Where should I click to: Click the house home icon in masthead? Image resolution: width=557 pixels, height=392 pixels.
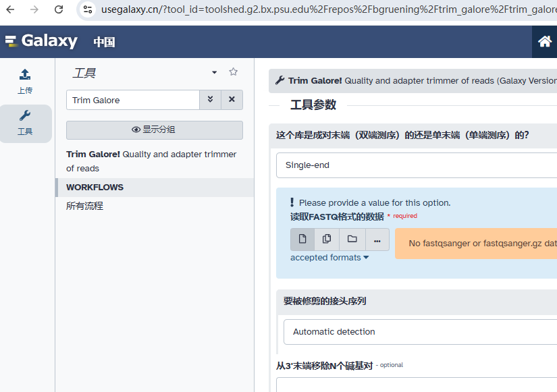click(x=545, y=42)
